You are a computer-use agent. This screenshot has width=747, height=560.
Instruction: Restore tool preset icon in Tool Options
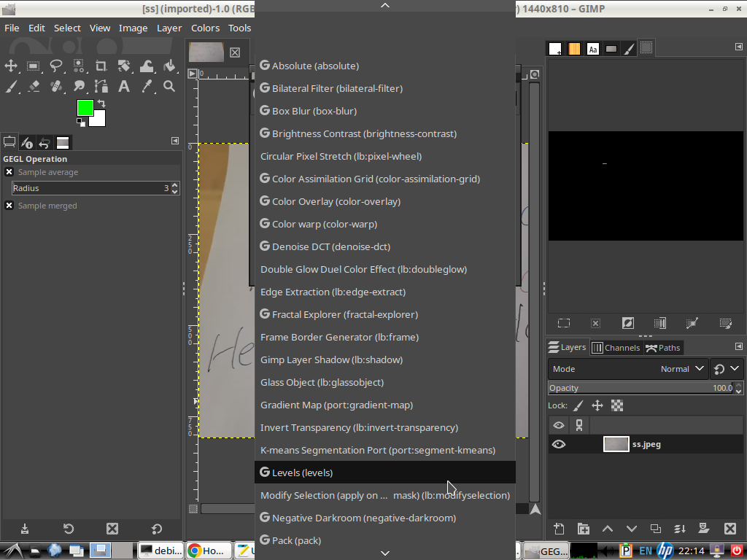click(x=69, y=529)
